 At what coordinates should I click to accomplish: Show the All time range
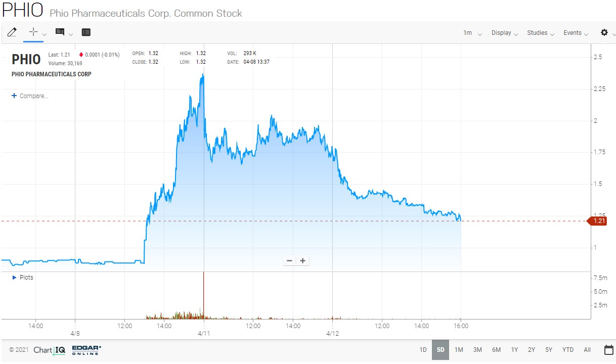(x=587, y=350)
